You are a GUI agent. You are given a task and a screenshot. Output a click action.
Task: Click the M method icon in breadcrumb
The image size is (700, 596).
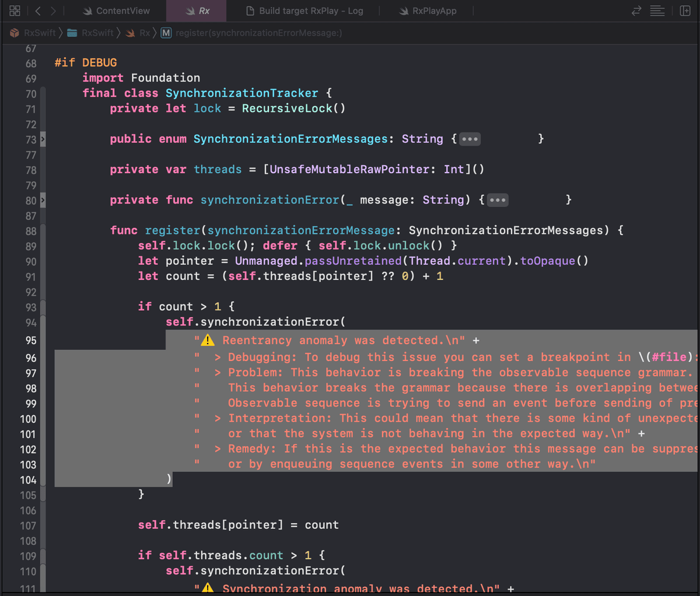coord(166,33)
